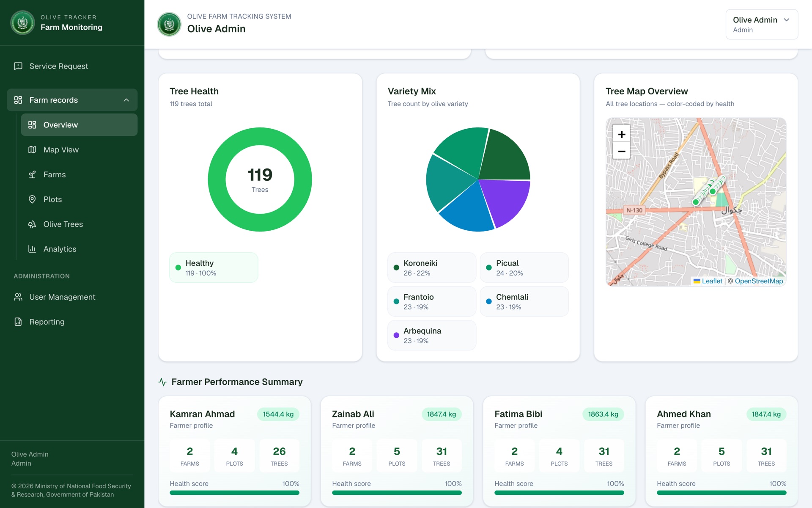The image size is (812, 508).
Task: Click the Overview dashboard icon
Action: pyautogui.click(x=32, y=125)
